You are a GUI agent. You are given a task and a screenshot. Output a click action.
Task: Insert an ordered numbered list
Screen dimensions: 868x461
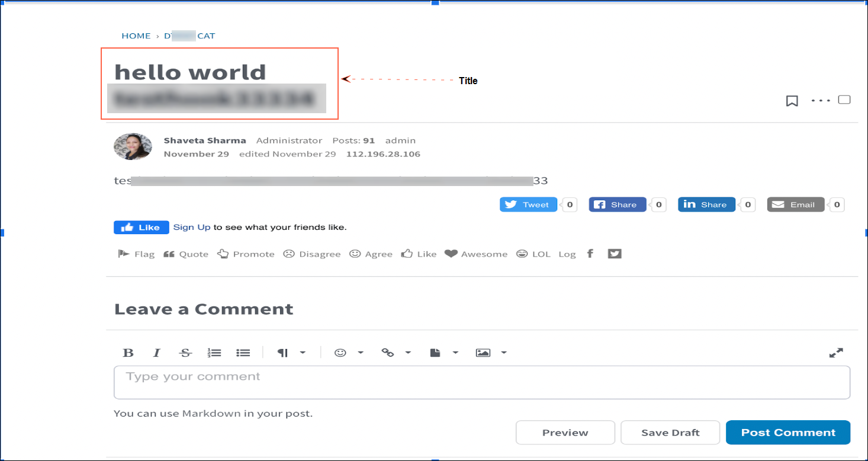click(214, 353)
